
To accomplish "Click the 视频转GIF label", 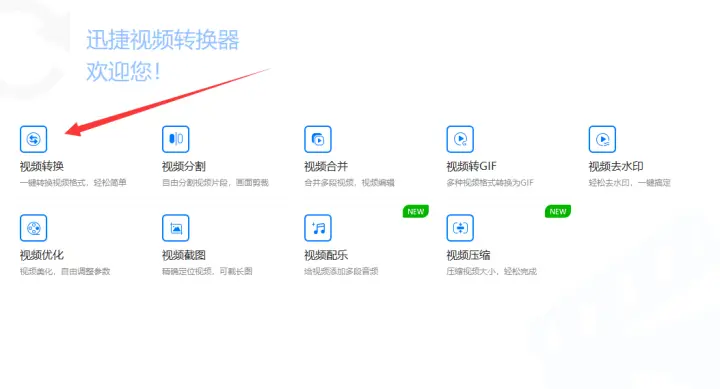I will (x=472, y=166).
